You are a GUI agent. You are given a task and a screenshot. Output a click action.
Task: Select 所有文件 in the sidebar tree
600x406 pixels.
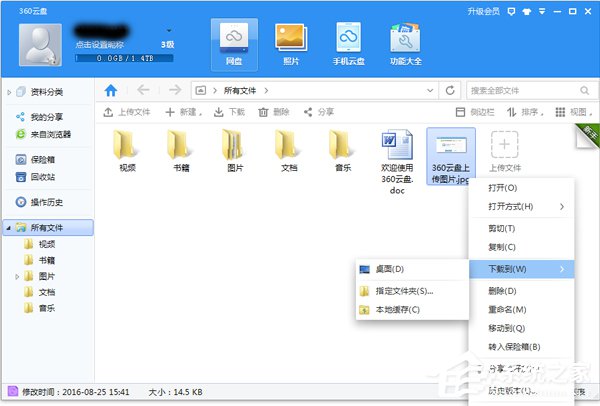click(47, 228)
